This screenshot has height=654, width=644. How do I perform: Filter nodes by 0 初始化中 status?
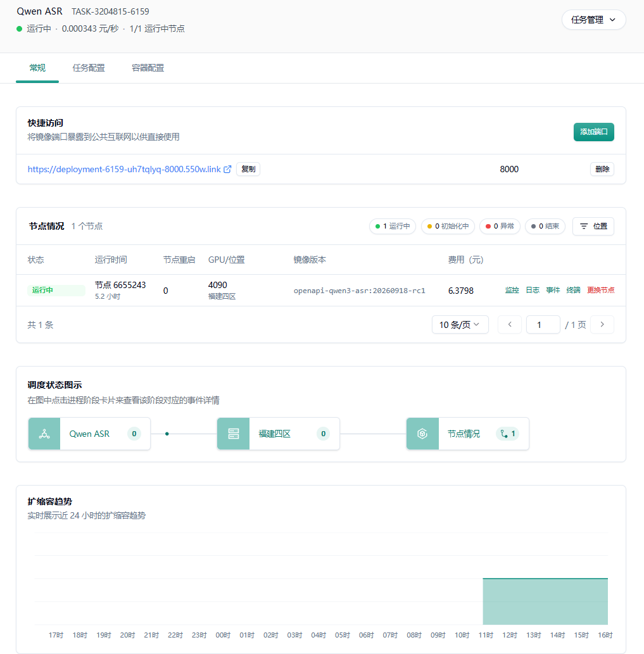[x=448, y=226]
